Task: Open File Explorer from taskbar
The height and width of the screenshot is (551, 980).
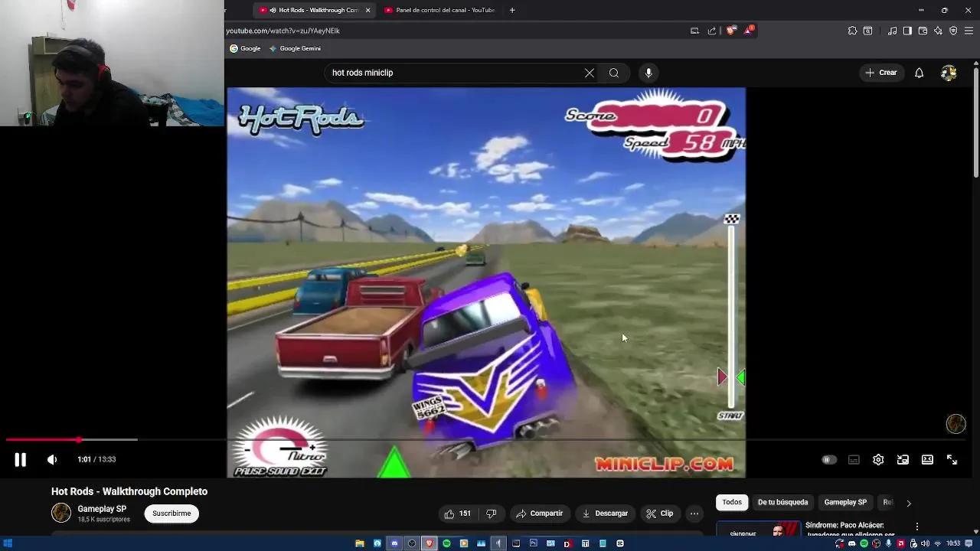Action: pyautogui.click(x=360, y=543)
